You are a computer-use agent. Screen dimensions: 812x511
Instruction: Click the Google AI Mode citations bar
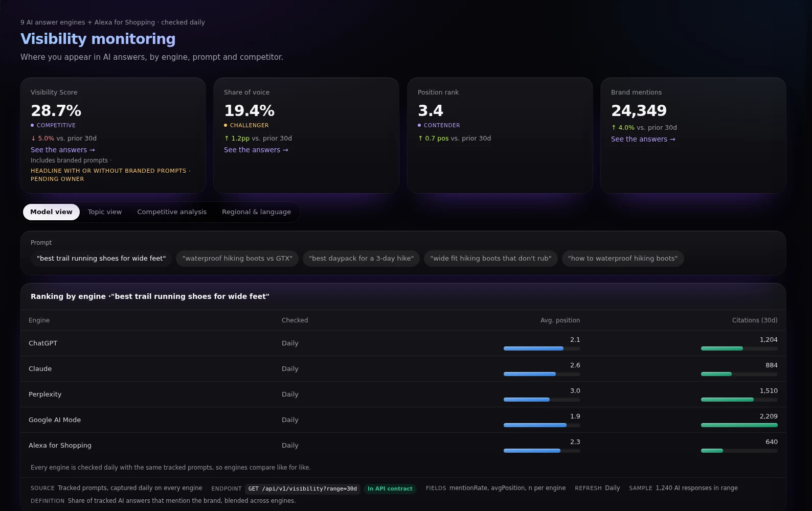[x=739, y=425]
